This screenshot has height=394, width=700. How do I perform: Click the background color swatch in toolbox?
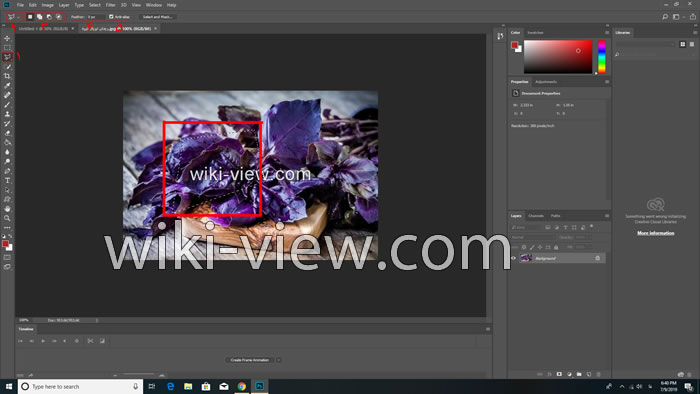(x=10, y=248)
